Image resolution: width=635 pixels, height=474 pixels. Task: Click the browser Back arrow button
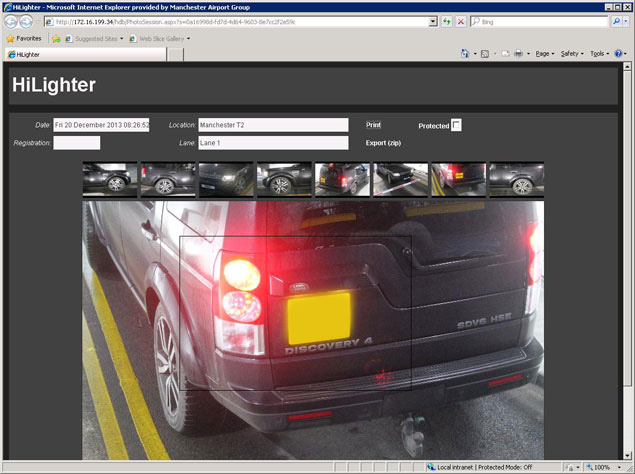[12, 21]
